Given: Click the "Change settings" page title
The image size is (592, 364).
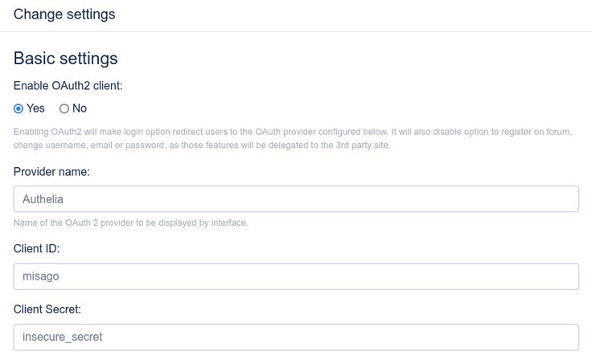Looking at the screenshot, I should coord(64,14).
